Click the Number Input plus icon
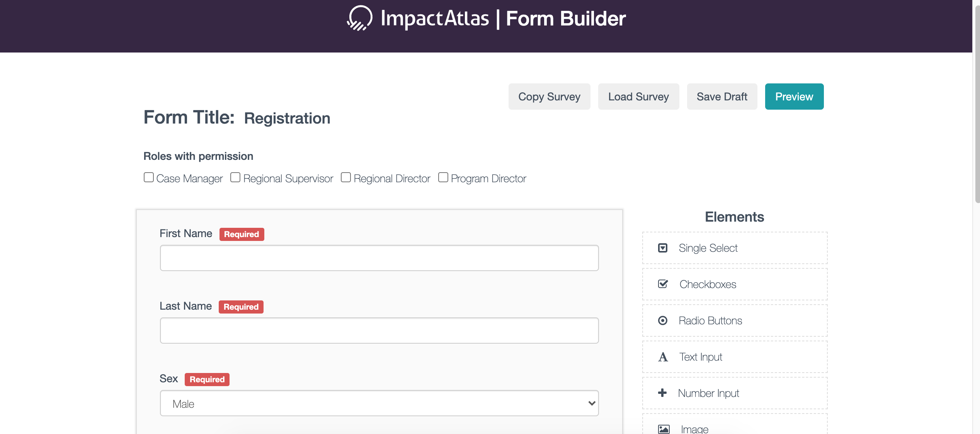The width and height of the screenshot is (980, 434). 662,393
